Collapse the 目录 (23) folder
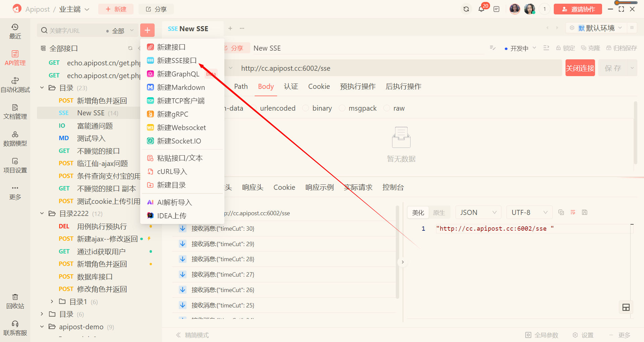The width and height of the screenshot is (644, 342). [x=42, y=88]
